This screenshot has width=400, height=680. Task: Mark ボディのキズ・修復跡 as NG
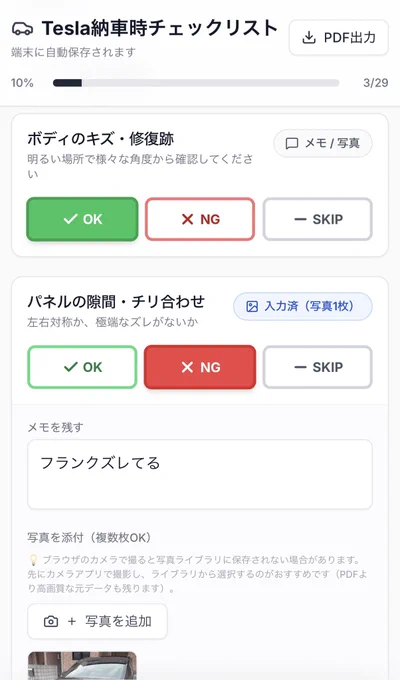pos(200,219)
